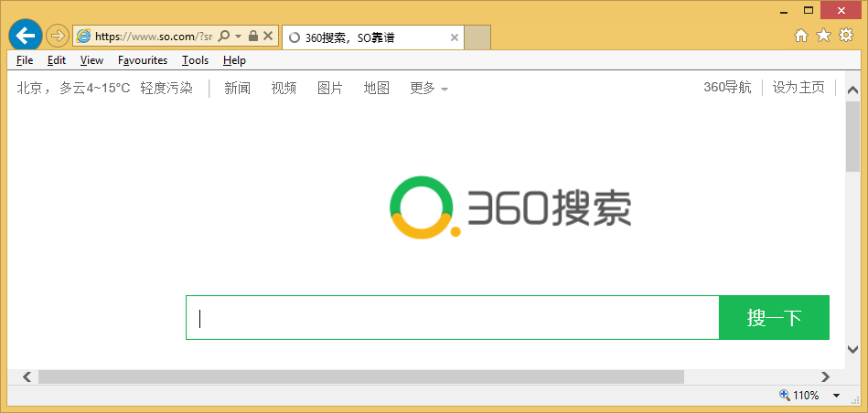The width and height of the screenshot is (868, 413).
Task: Open the address bar autocomplete dropdown arrow
Action: coord(239,37)
